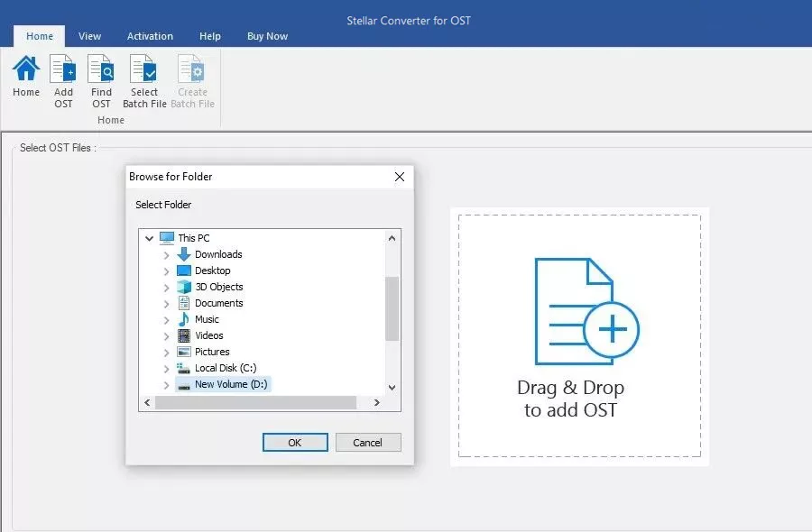Image resolution: width=812 pixels, height=532 pixels.
Task: Click the Create Batch File icon
Action: point(191,69)
